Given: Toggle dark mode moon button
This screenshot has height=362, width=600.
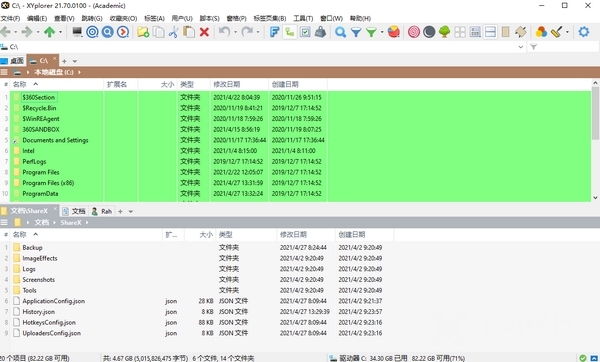Looking at the screenshot, I should [429, 32].
